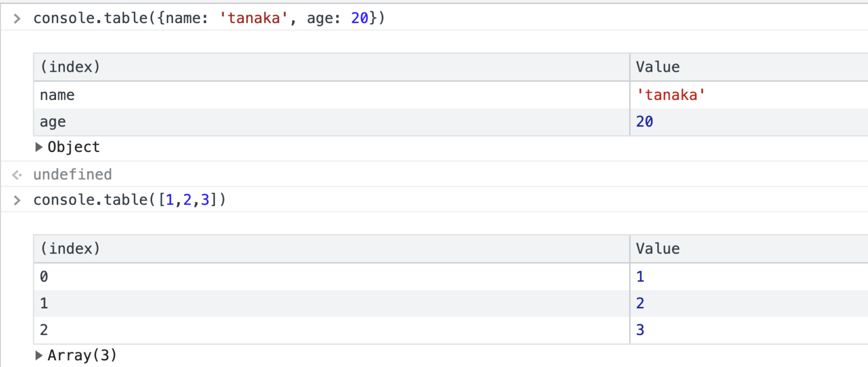Select row 0 in the array table
Image resolution: width=868 pixels, height=367 pixels.
[x=44, y=276]
